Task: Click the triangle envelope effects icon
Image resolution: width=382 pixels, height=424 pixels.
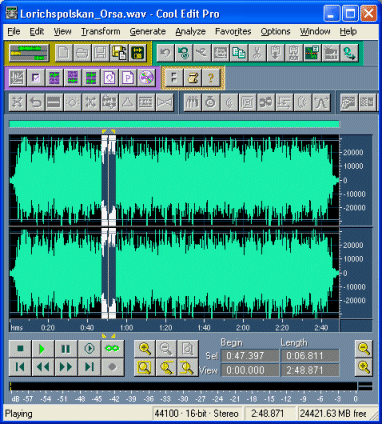Action: tap(127, 102)
